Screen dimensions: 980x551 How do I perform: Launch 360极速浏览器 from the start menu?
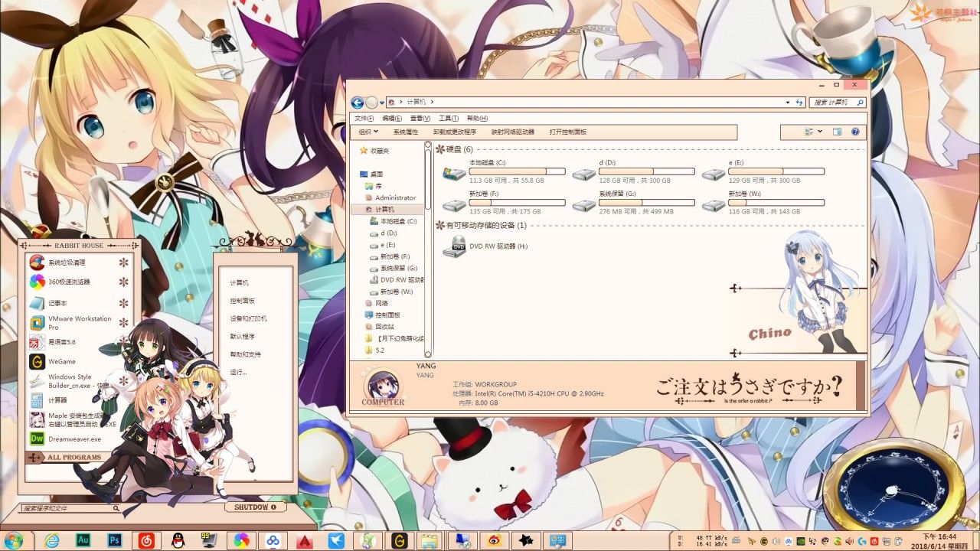70,282
